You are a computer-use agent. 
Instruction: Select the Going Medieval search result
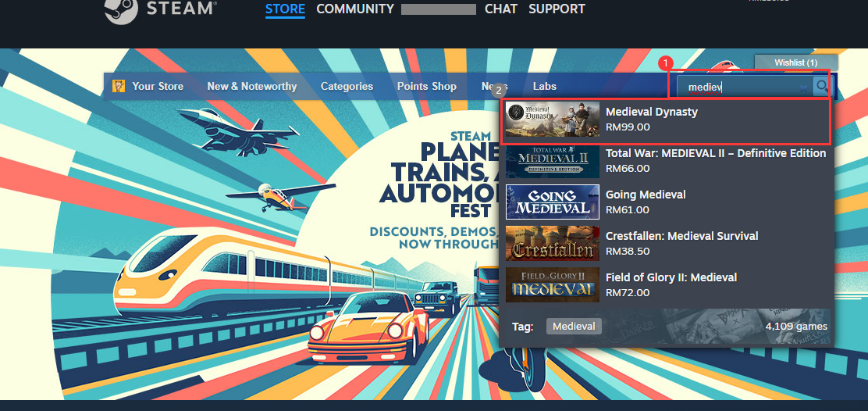(666, 202)
